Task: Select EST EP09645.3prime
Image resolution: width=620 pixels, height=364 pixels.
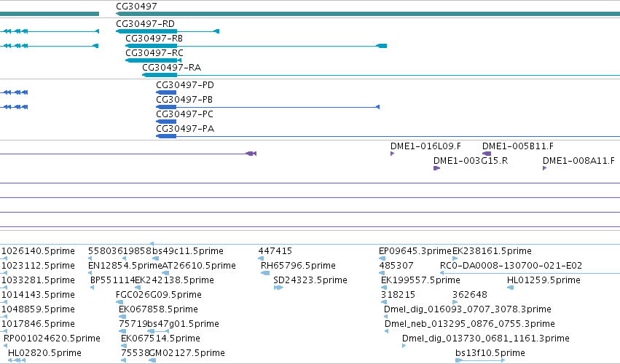Action: (415, 251)
